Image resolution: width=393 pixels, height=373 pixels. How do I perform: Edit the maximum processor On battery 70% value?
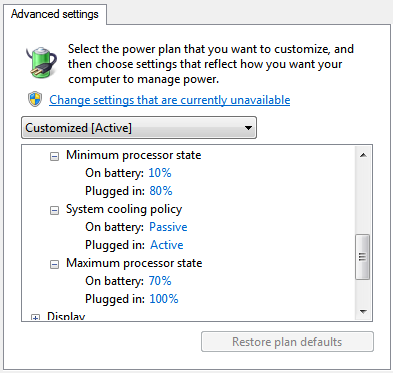click(160, 281)
